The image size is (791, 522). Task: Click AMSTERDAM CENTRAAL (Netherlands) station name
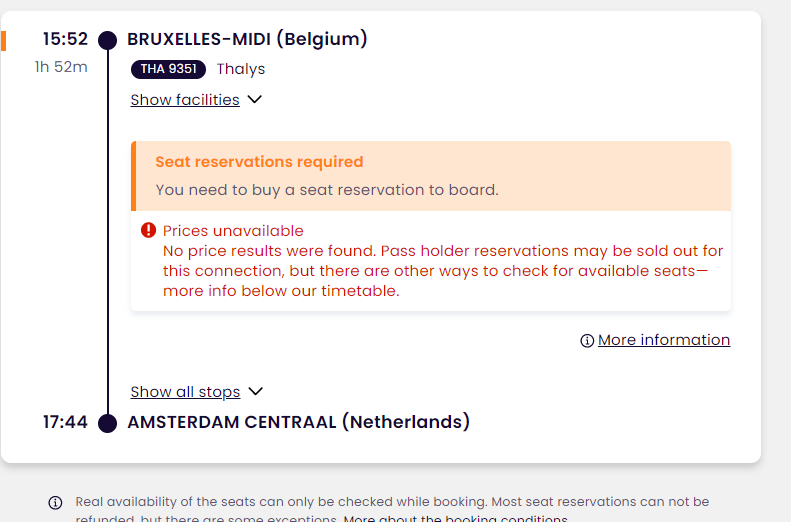point(299,422)
